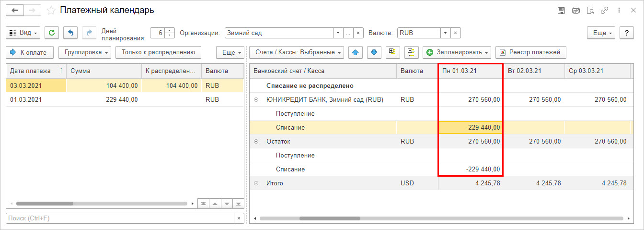Click the print icon in title bar
644x230 pixels.
pyautogui.click(x=576, y=10)
